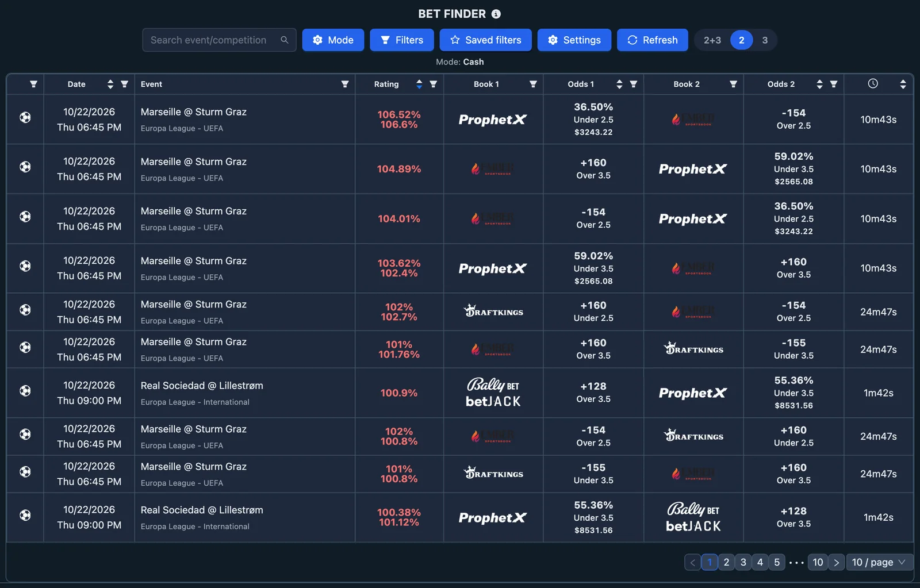Click the +128 Over 3.5 odds in Odds 1
920x588 pixels.
[593, 393]
